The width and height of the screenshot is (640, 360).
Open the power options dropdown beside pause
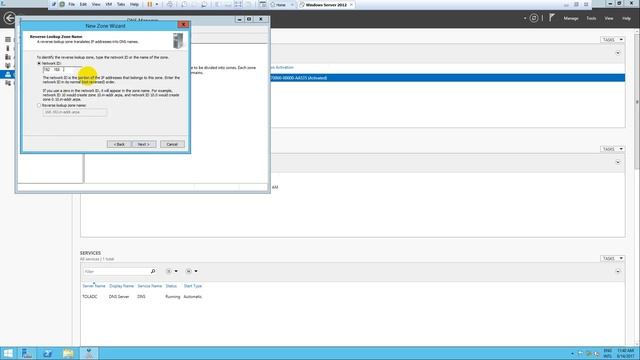[157, 4]
